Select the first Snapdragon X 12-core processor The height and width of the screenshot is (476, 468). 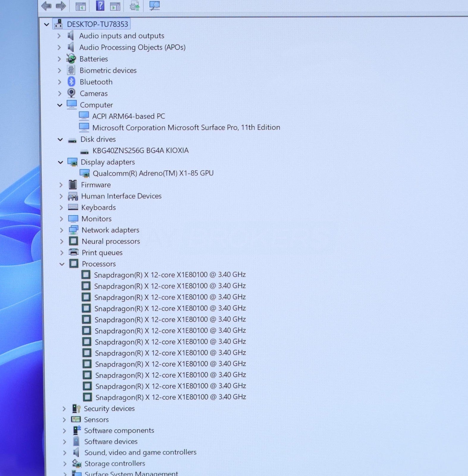(169, 275)
